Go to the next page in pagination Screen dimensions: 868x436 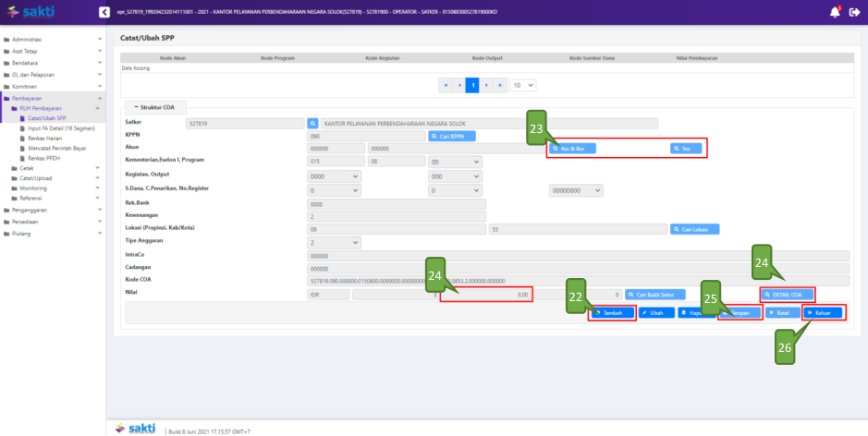485,85
